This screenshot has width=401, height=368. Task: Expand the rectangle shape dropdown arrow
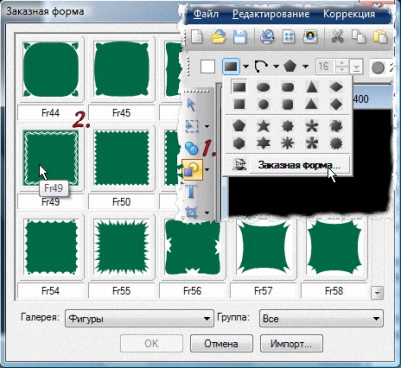(246, 66)
